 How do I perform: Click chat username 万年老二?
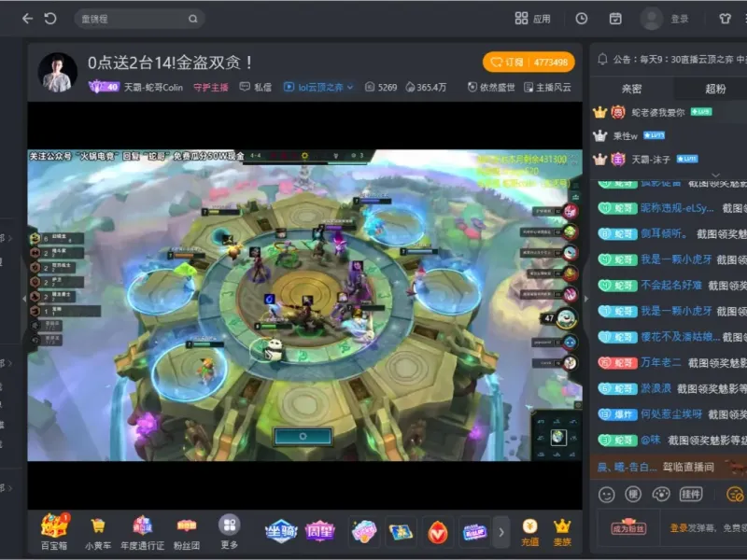pyautogui.click(x=660, y=362)
